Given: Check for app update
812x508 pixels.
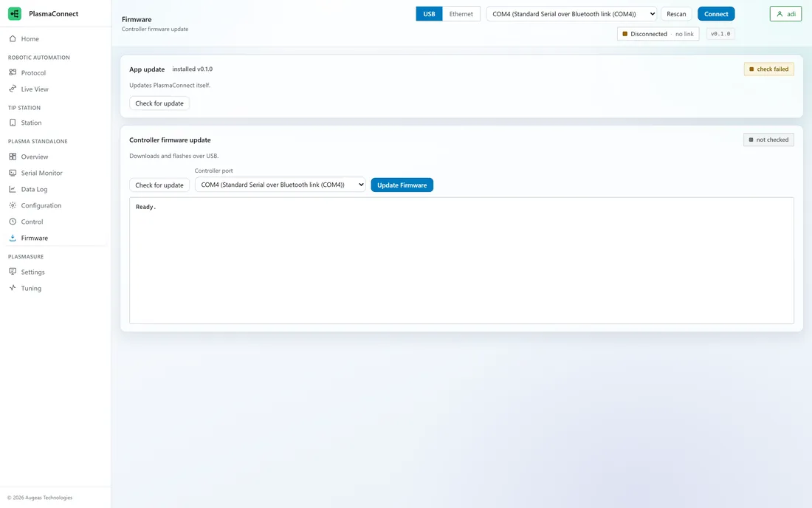Looking at the screenshot, I should click(x=159, y=103).
